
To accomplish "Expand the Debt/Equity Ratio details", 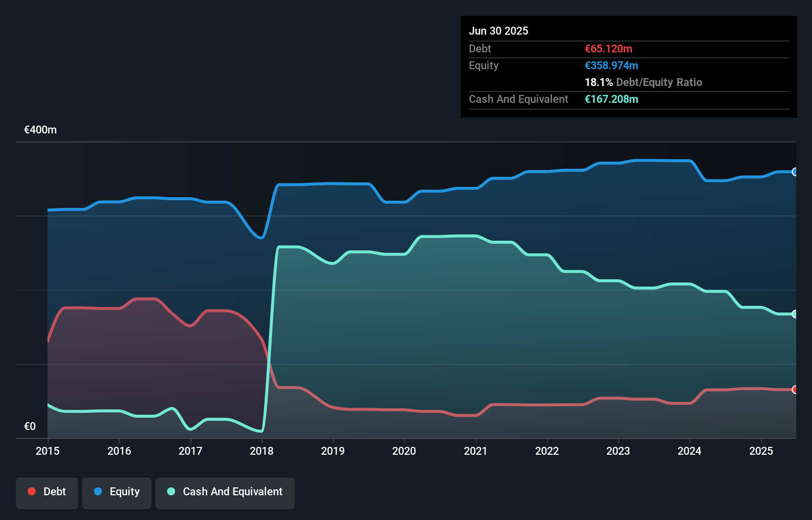I will (x=643, y=82).
